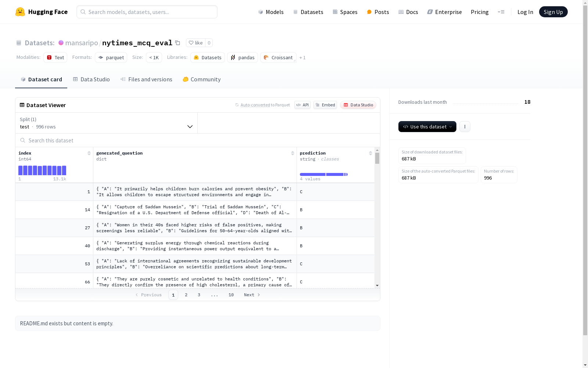Image resolution: width=588 pixels, height=368 pixels.
Task: Click the prediction class distribution bar
Action: tap(324, 174)
